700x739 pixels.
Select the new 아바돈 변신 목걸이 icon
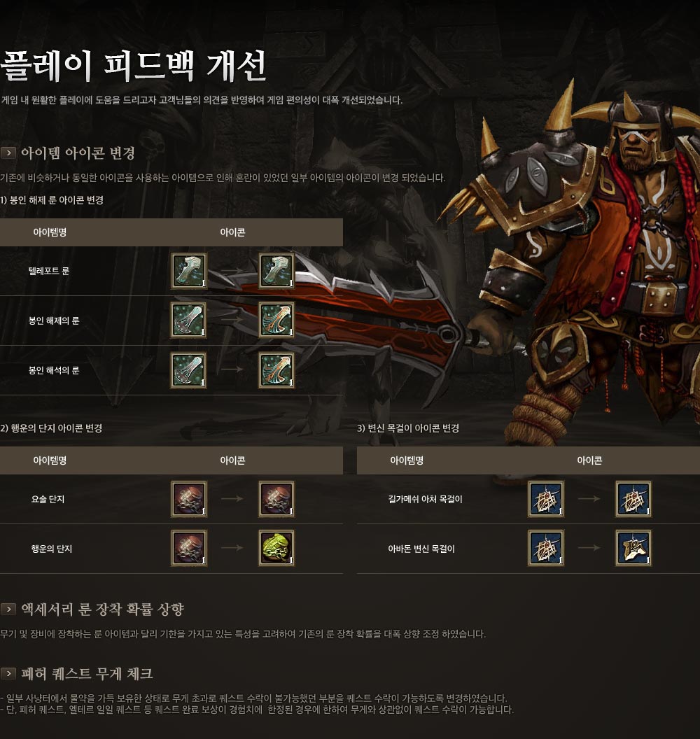(633, 548)
